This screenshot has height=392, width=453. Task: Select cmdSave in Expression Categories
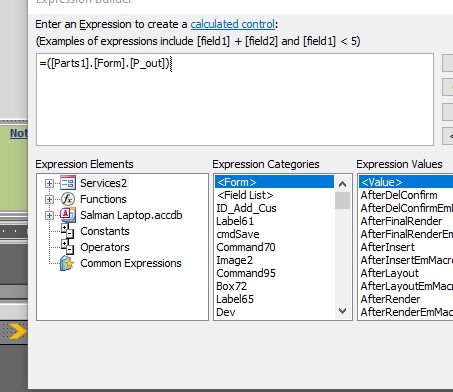[x=274, y=234]
